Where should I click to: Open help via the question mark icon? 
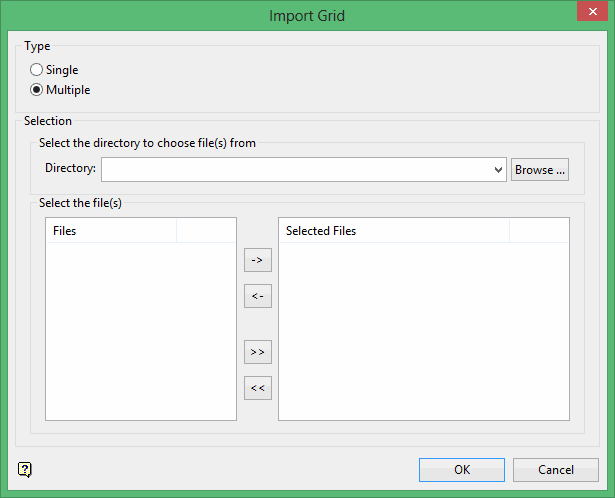point(25,469)
